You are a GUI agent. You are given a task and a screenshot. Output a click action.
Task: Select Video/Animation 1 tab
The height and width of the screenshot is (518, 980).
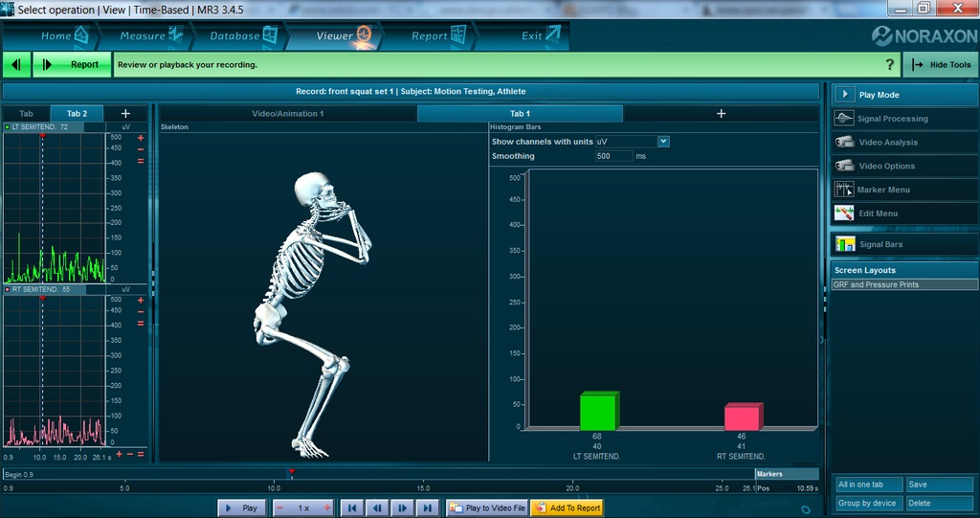(x=288, y=113)
